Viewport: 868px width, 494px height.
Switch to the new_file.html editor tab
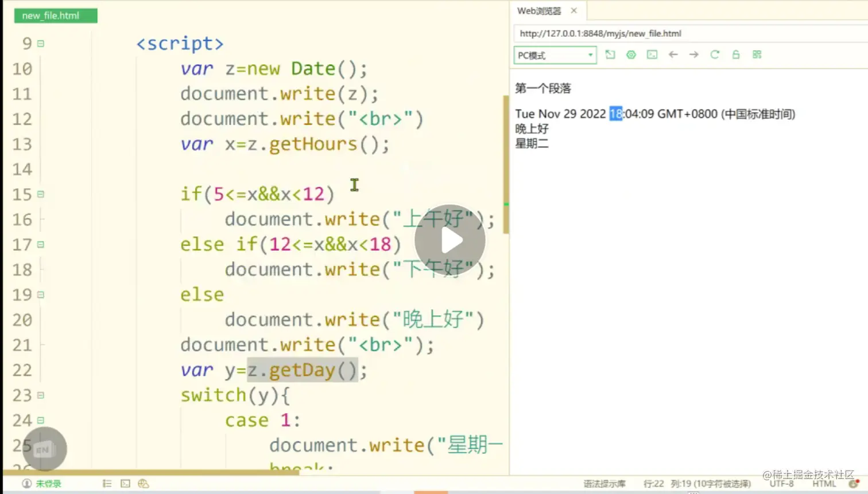click(56, 15)
